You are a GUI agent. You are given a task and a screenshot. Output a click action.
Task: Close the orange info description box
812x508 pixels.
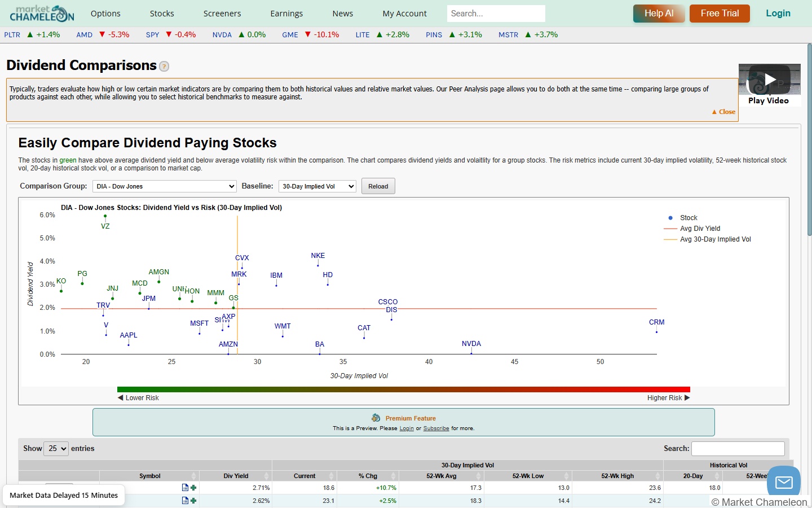(x=724, y=112)
